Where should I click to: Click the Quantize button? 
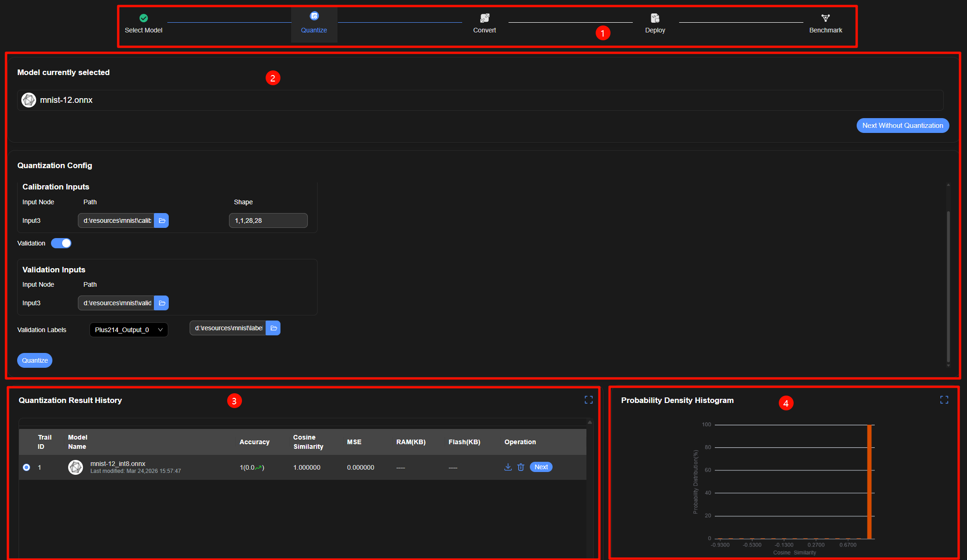coord(35,360)
